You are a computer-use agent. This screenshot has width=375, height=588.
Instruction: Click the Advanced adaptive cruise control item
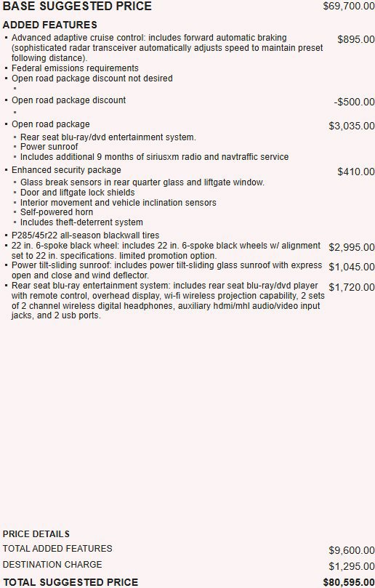167,48
